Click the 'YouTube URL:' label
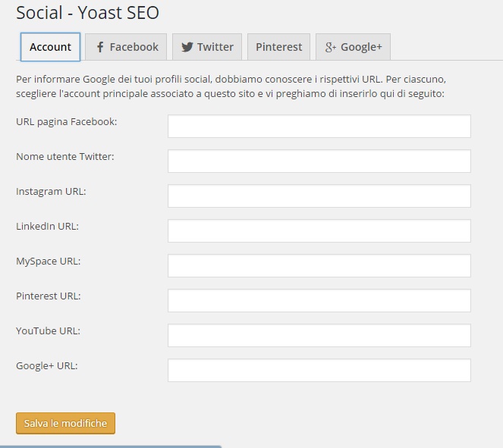Screen dimensions: 503x448 pyautogui.click(x=48, y=331)
